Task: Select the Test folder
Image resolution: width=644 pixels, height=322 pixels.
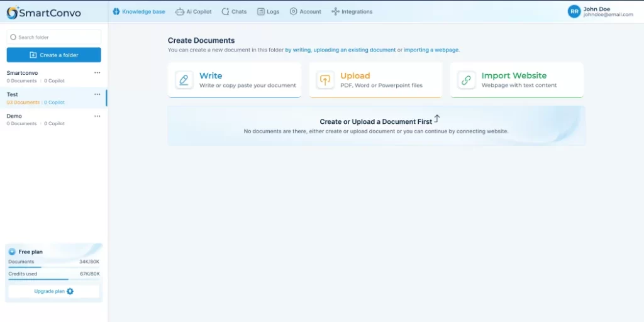Action: (x=54, y=97)
